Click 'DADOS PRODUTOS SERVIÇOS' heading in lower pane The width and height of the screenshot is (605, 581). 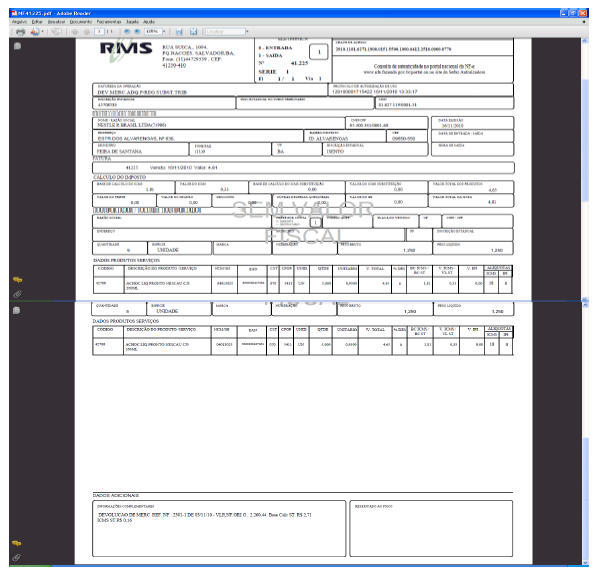click(x=126, y=321)
